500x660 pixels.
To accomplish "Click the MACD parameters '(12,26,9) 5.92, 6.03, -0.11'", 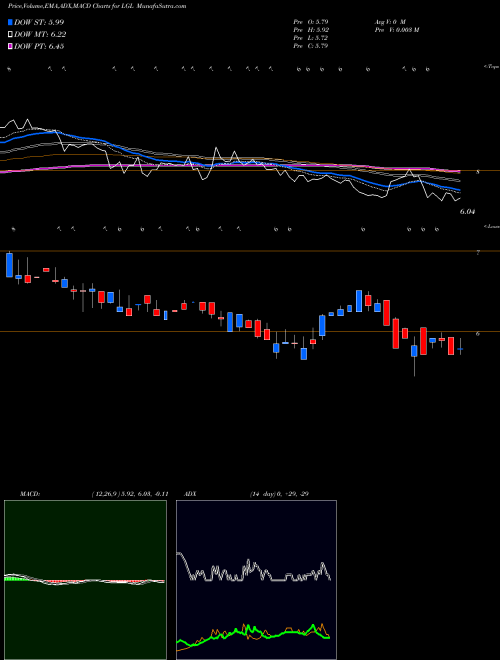I will 130,494.
